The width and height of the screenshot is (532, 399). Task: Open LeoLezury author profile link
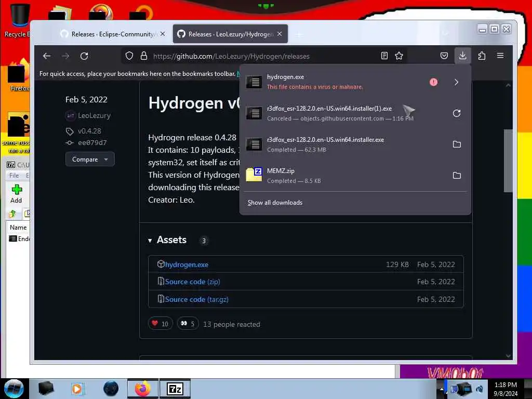pyautogui.click(x=94, y=116)
